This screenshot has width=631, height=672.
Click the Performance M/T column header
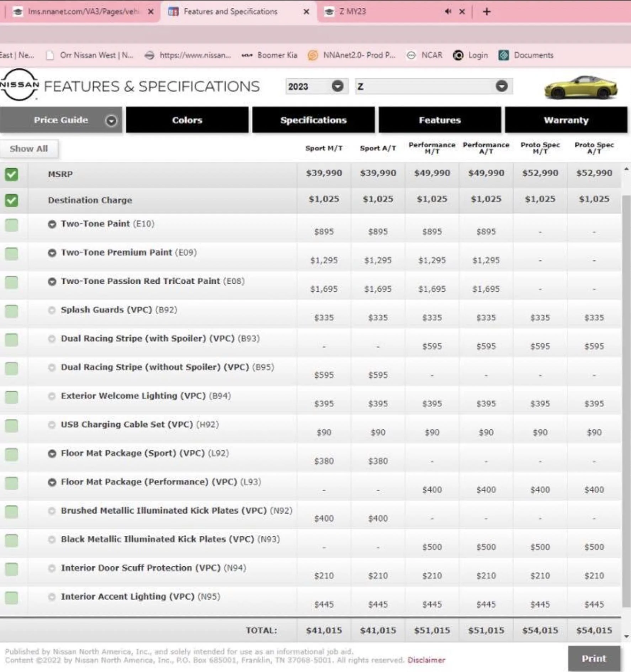click(x=432, y=148)
